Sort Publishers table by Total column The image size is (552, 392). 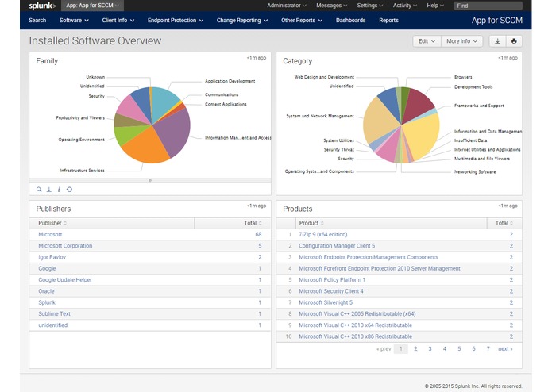tap(253, 223)
